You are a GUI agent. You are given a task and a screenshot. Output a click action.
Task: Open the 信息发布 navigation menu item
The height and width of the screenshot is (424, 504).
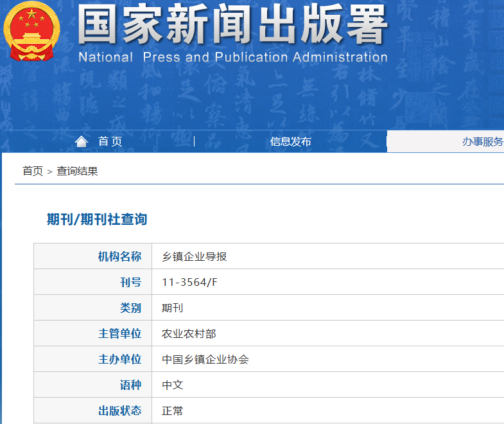[291, 141]
